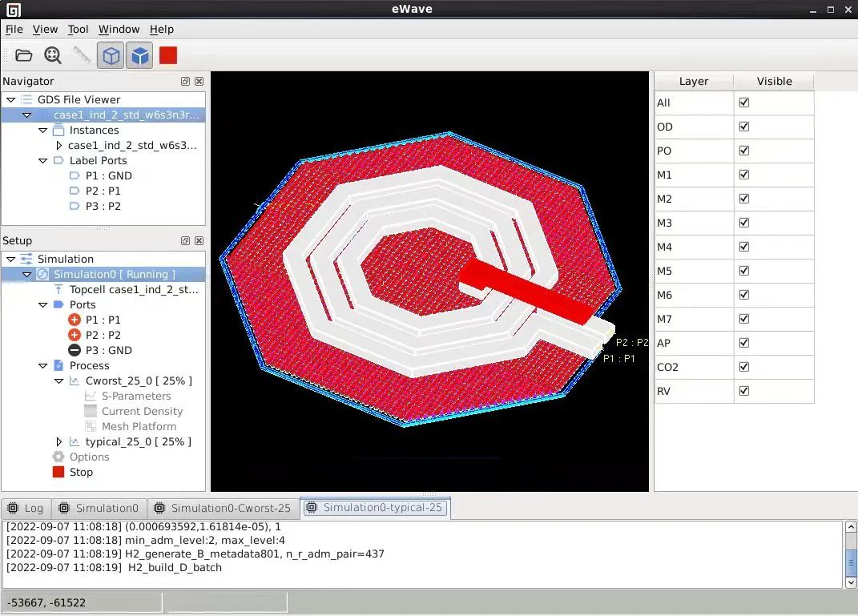Click the red stop toolbar button
858x616 pixels.
pos(168,55)
